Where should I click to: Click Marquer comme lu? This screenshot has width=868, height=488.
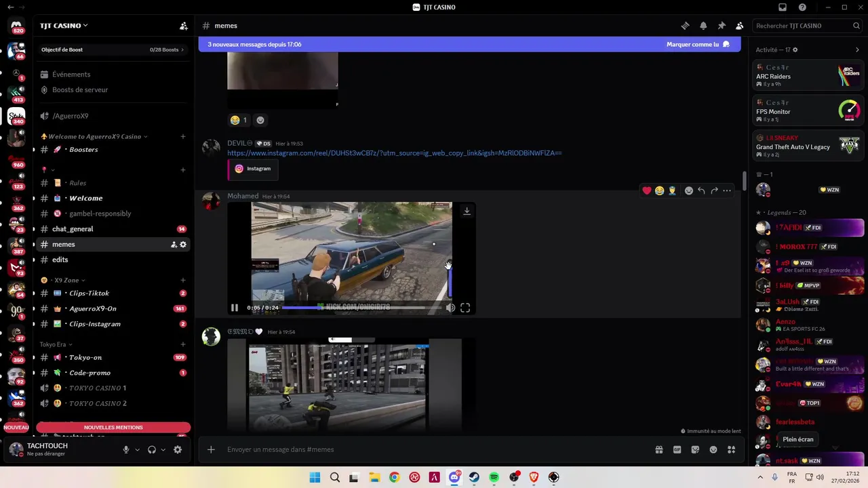coord(698,44)
